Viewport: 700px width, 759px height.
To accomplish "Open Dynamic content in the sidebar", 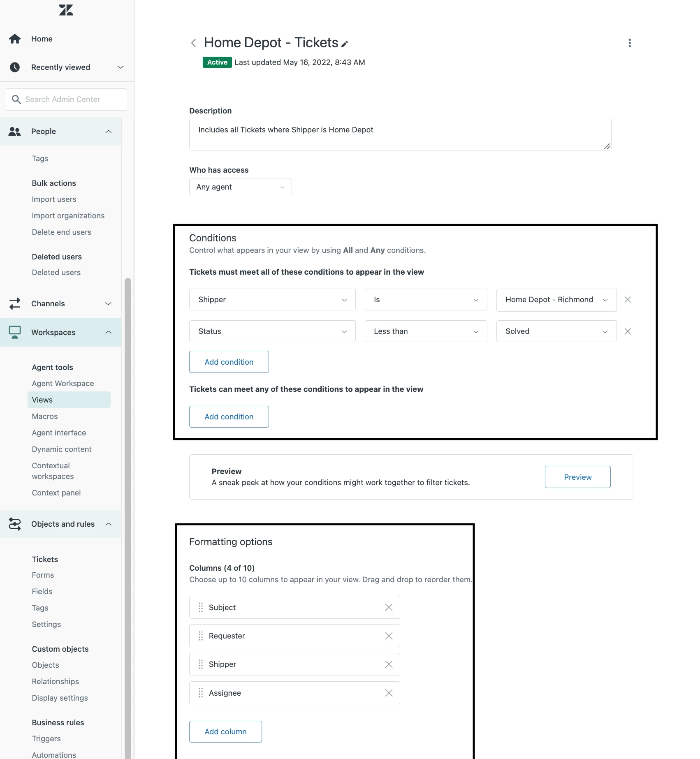I will click(62, 449).
